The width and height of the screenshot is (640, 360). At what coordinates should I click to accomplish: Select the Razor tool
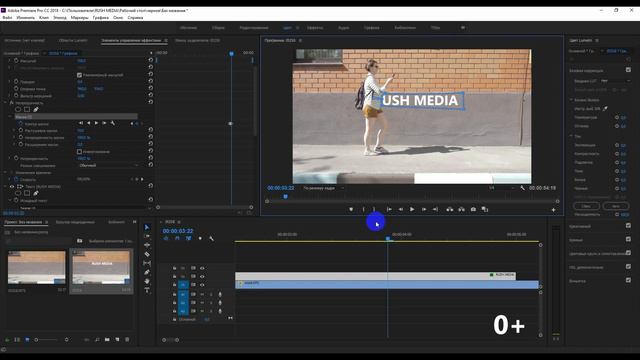(x=147, y=254)
